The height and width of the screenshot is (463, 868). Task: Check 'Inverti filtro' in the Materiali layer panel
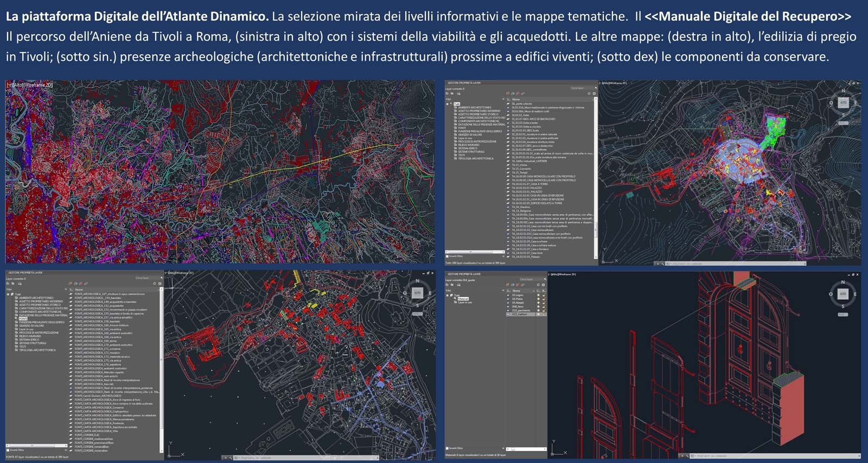click(x=448, y=448)
